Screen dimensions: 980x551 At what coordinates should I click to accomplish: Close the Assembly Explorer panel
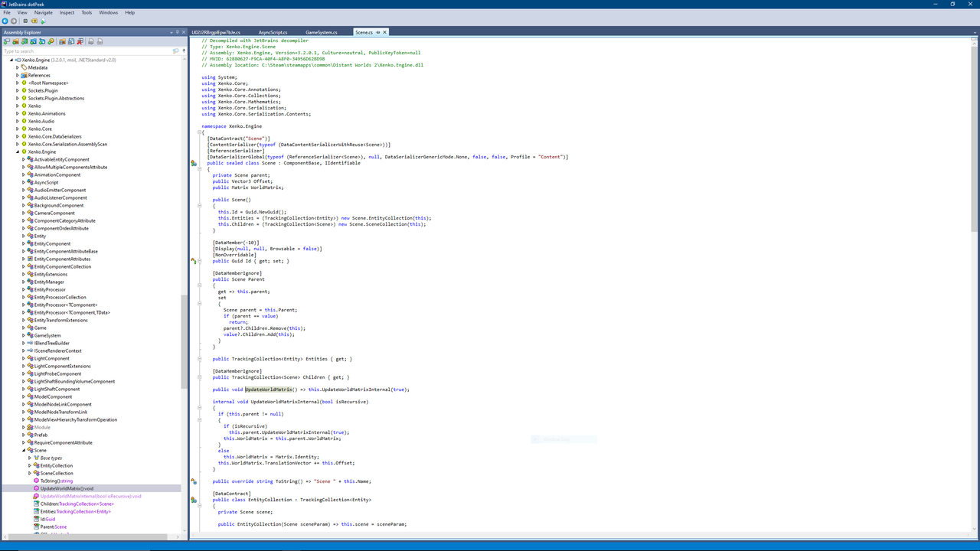pos(184,32)
